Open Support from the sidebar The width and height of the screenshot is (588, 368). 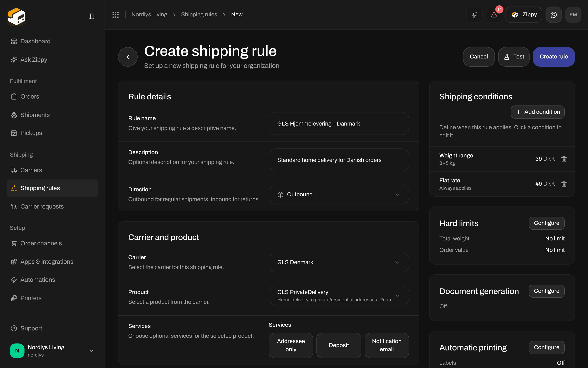pyautogui.click(x=52, y=328)
